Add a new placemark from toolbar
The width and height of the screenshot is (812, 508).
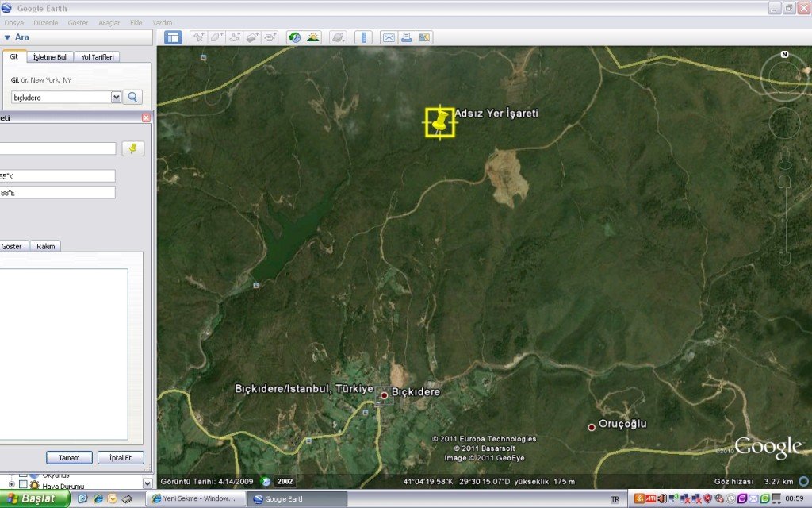(198, 37)
